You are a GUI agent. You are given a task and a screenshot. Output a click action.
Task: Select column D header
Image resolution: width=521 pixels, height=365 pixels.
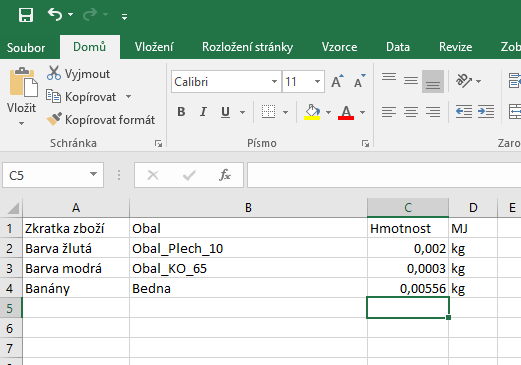pyautogui.click(x=473, y=208)
